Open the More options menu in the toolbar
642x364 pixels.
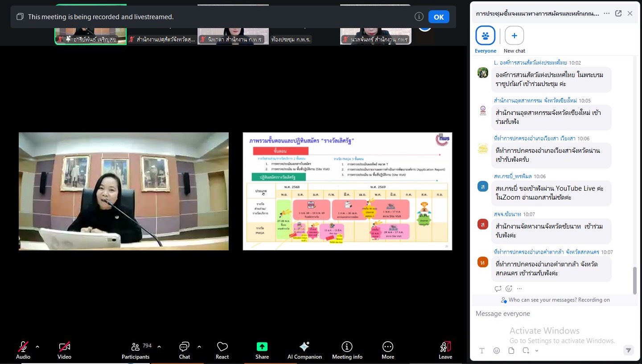pyautogui.click(x=387, y=350)
